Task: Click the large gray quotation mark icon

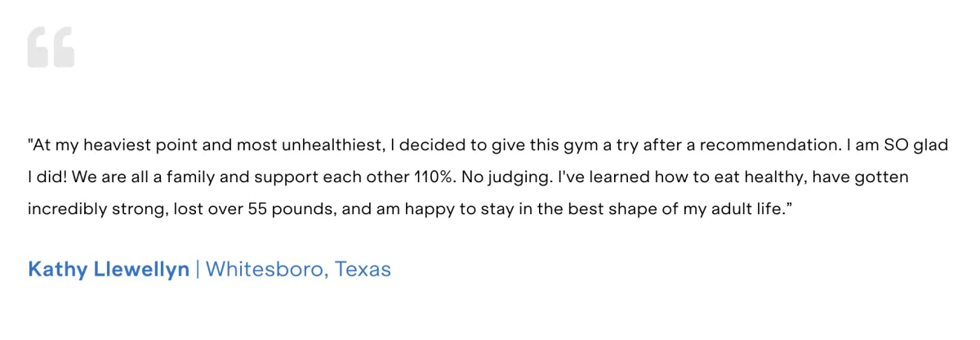Action: (51, 47)
